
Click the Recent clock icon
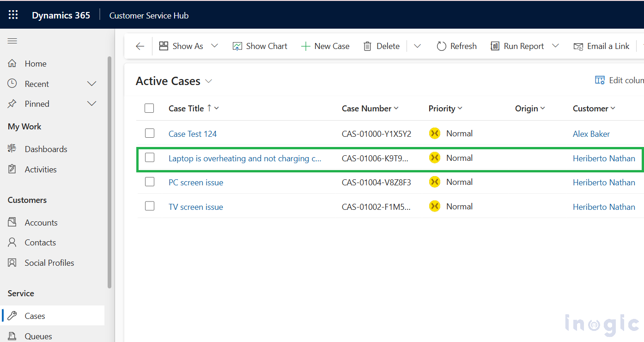pos(12,84)
